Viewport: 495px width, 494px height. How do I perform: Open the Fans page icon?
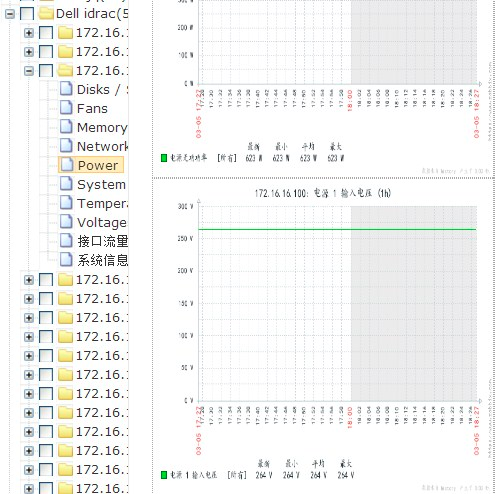tap(66, 108)
